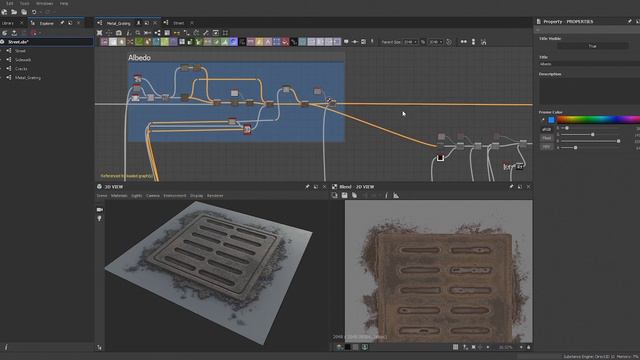640x360 pixels.
Task: Select the StreetLabs package in Explorer
Action: pos(18,42)
